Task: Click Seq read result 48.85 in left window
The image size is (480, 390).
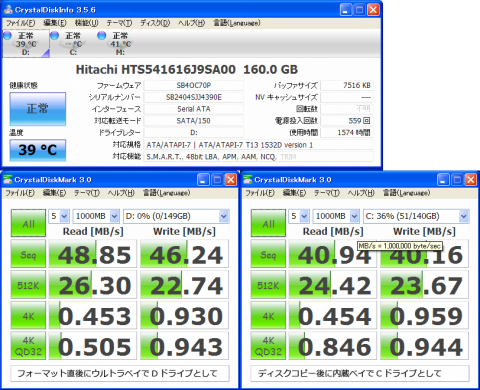Action: pyautogui.click(x=93, y=254)
